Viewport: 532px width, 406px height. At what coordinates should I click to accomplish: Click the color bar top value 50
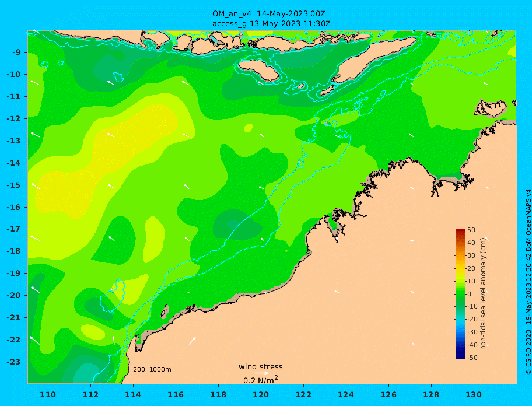[x=471, y=230]
